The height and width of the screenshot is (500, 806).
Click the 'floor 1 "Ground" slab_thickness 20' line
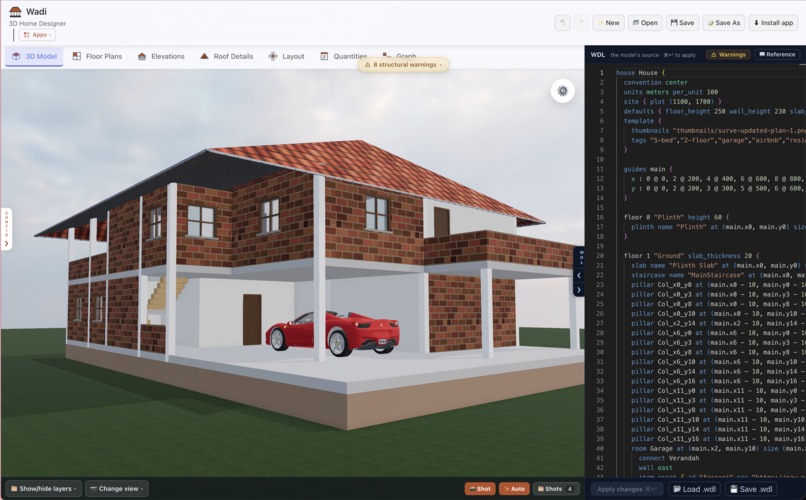click(x=691, y=256)
